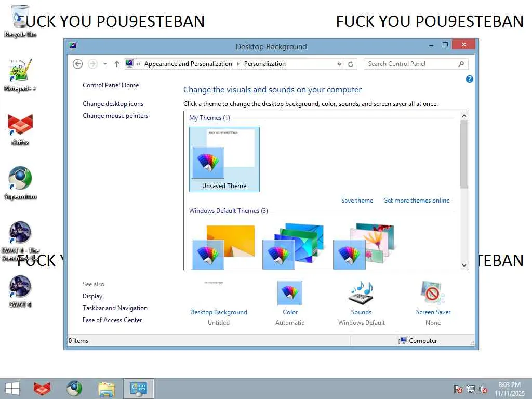
Task: Select the Unsaved Theme thumbnail
Action: (224, 159)
